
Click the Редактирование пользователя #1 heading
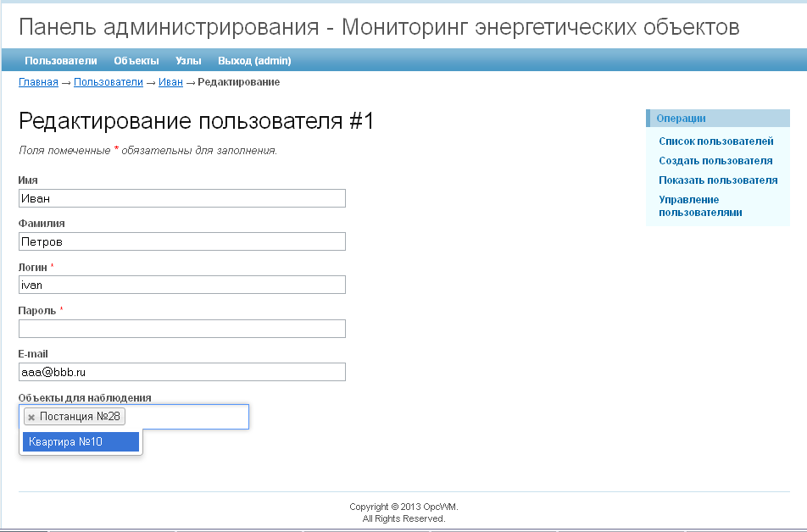click(196, 121)
